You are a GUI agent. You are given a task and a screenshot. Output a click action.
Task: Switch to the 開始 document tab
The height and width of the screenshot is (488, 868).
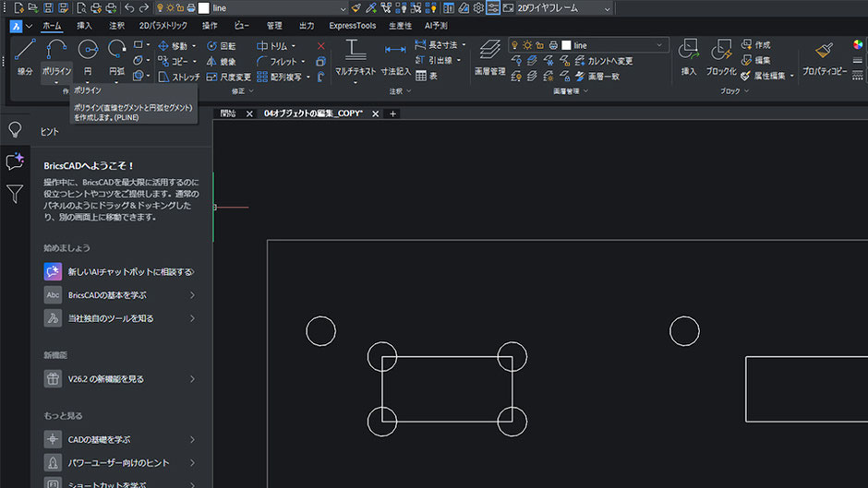(228, 113)
